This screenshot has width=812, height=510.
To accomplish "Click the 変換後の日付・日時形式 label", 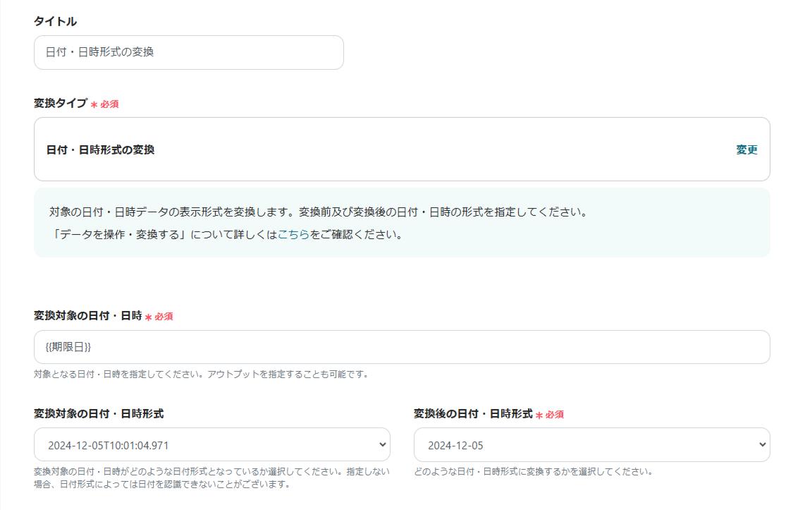I will point(473,413).
